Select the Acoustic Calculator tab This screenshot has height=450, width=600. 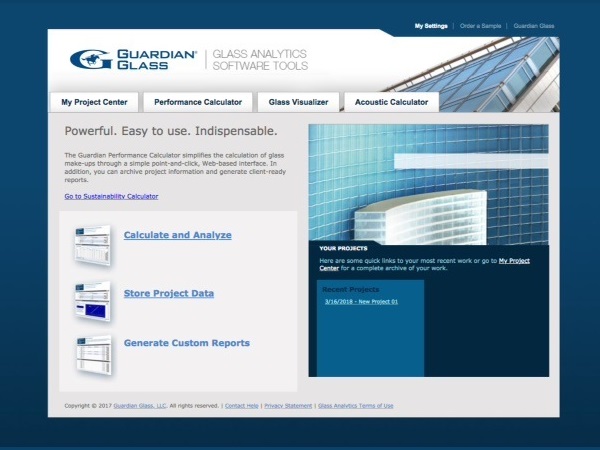tap(391, 102)
